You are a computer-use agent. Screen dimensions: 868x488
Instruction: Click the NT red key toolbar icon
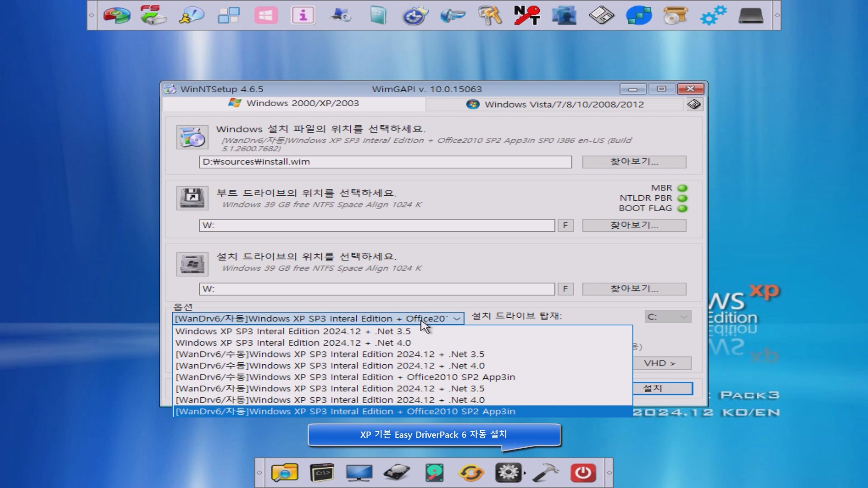[x=527, y=15]
